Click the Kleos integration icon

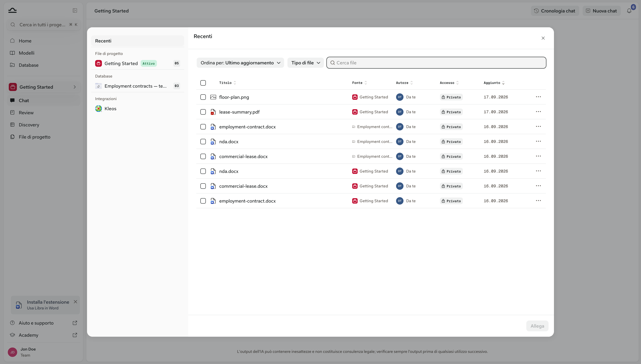(99, 109)
